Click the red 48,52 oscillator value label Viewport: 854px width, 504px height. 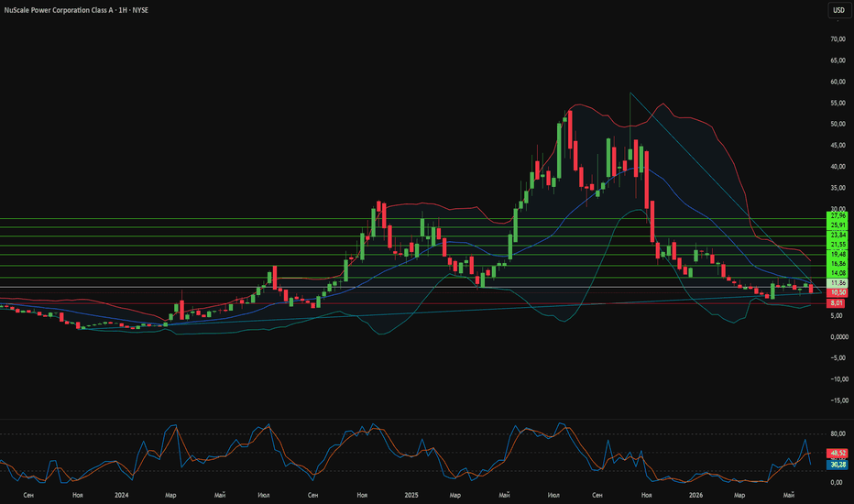(838, 454)
